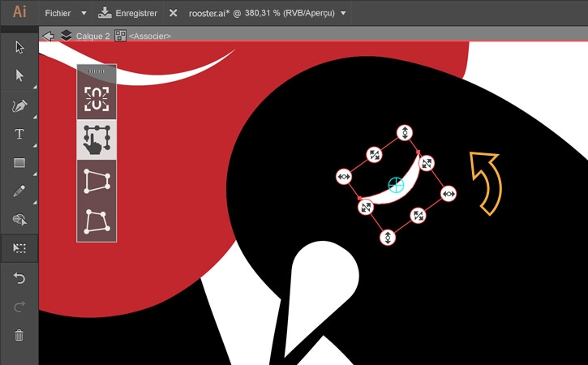Open the rooster.ai document tab dropdown
This screenshot has width=588, height=365.
click(x=343, y=13)
